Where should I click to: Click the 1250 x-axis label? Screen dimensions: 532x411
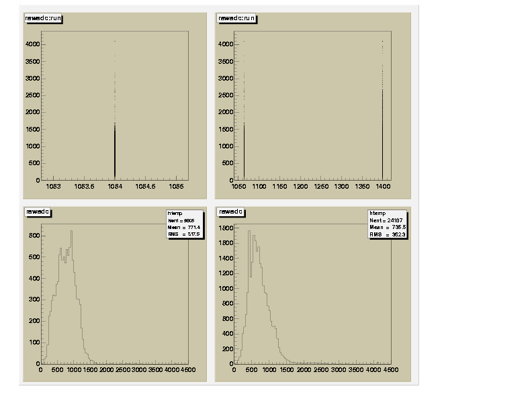(321, 187)
